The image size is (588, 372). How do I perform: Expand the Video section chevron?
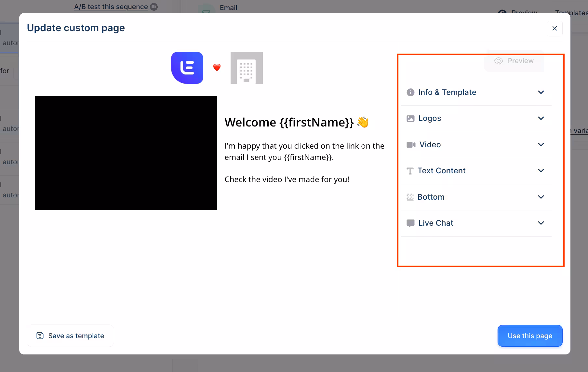(541, 145)
